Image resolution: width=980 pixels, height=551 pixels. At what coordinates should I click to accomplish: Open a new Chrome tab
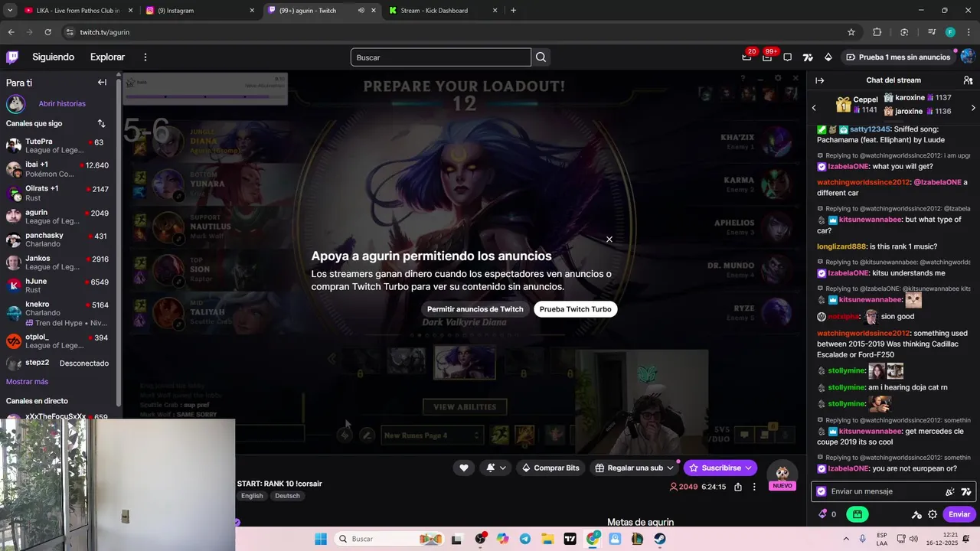click(513, 11)
